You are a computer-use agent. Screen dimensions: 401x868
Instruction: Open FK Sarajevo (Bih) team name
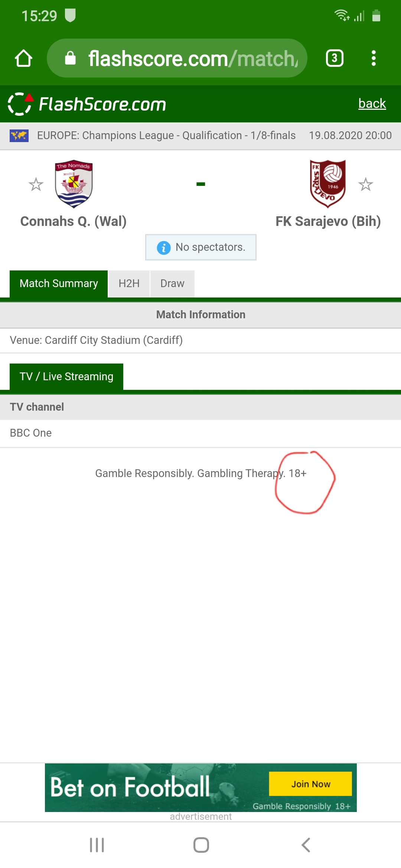(328, 221)
